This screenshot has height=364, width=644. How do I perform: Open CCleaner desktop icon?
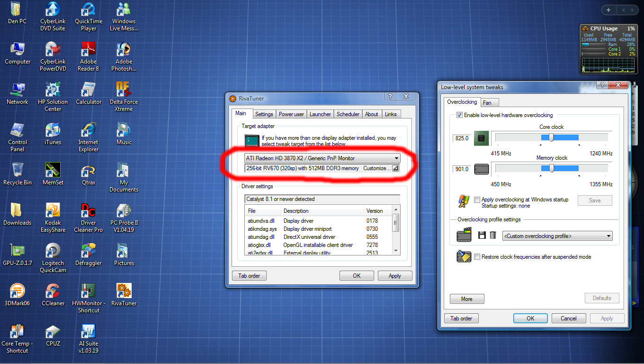[53, 295]
